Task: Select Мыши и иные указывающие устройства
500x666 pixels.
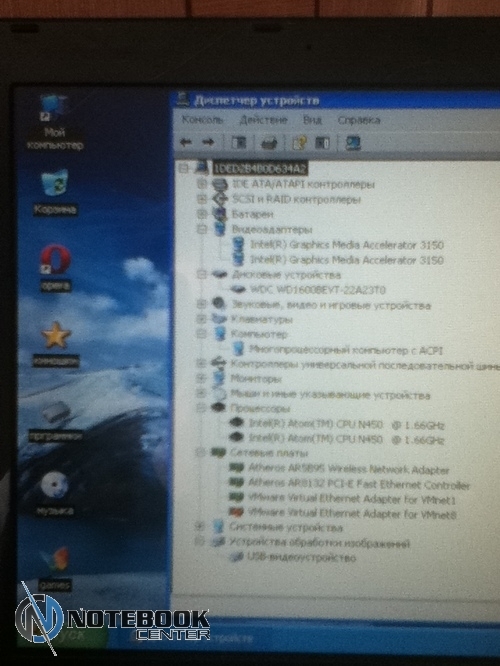Action: pyautogui.click(x=330, y=395)
